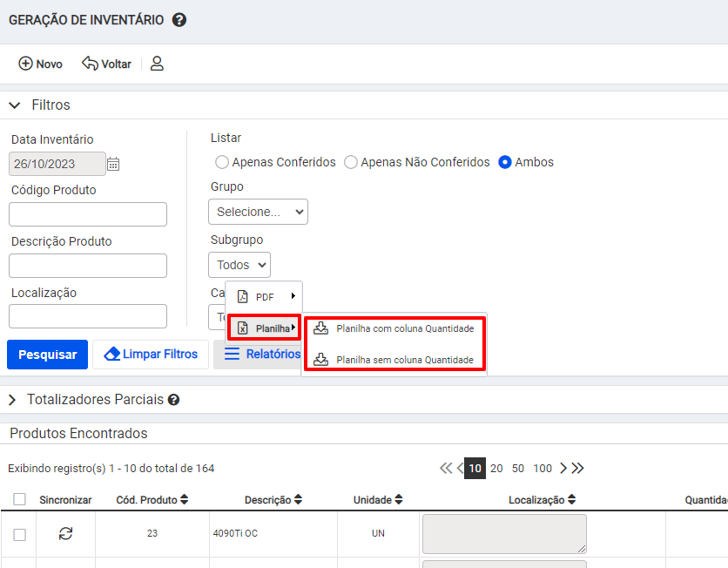Click the sync icon for product 23
This screenshot has width=728, height=568.
[x=65, y=534]
